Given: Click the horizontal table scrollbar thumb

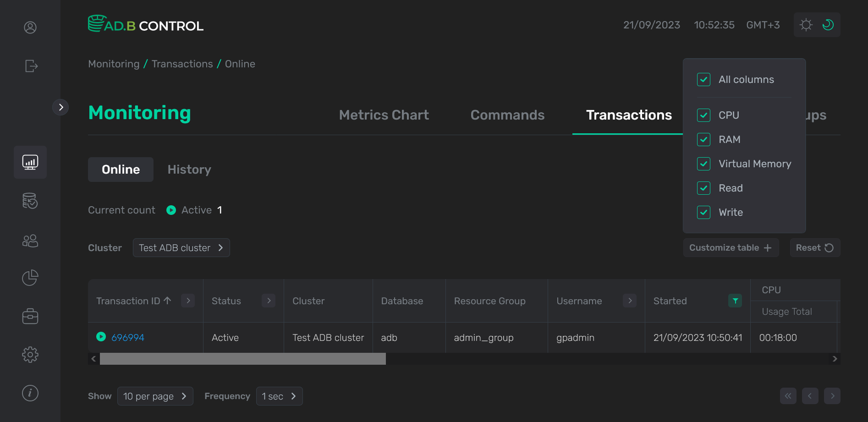Looking at the screenshot, I should click(242, 359).
